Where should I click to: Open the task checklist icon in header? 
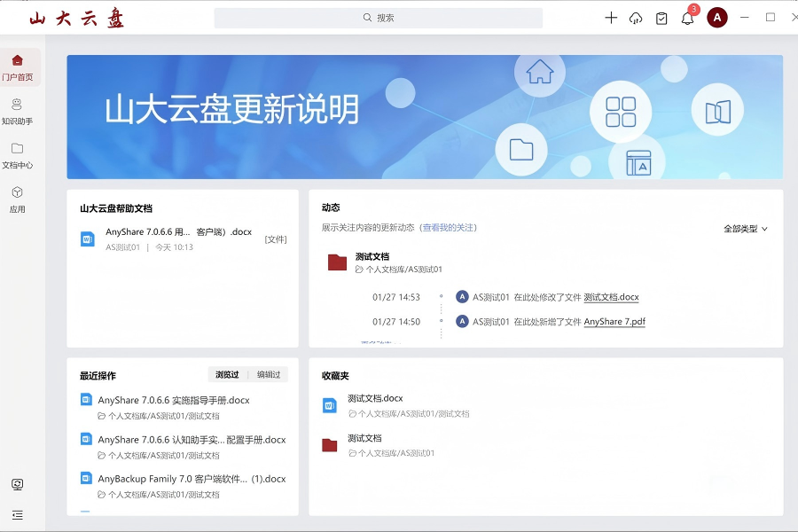(x=661, y=18)
